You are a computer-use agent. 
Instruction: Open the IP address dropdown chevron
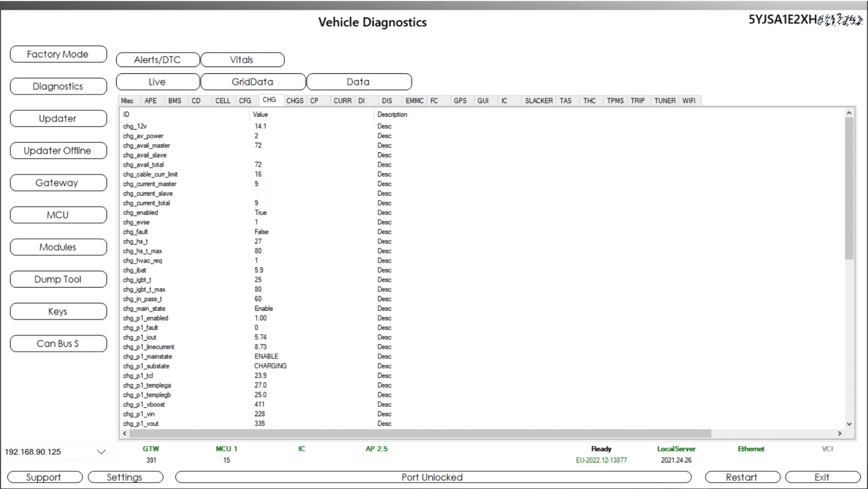point(101,452)
